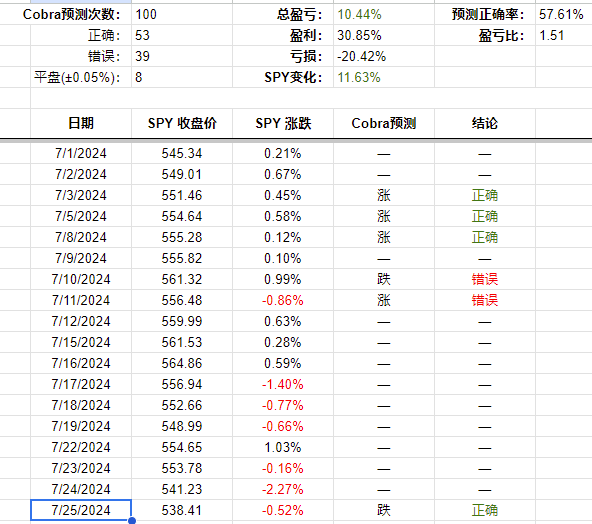Image resolution: width=592 pixels, height=524 pixels.
Task: Select the date cell 7/15/2024
Action: click(81, 342)
